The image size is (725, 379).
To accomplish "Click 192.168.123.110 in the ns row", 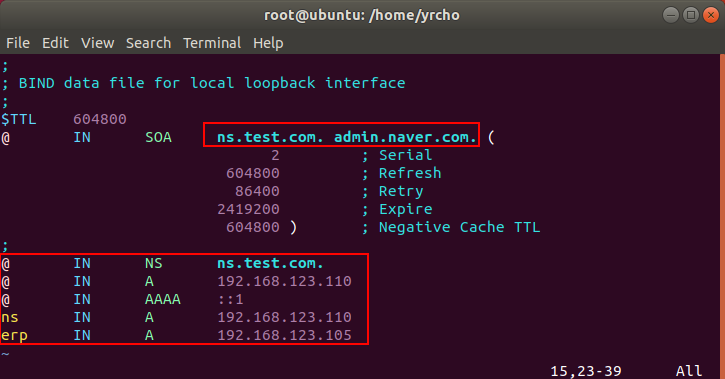I will click(284, 318).
